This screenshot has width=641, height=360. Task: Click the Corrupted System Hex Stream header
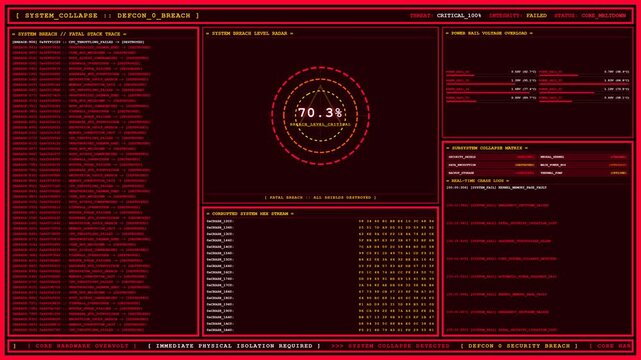pos(250,214)
